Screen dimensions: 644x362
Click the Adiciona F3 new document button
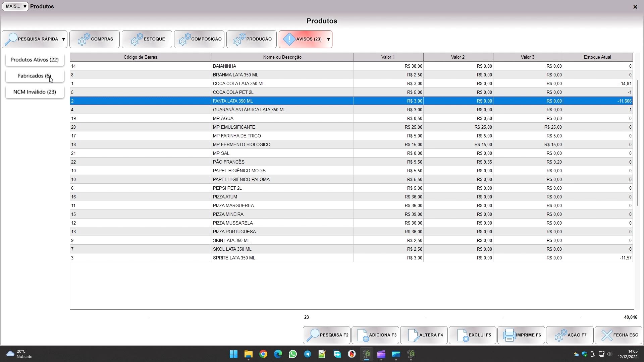pos(375,335)
